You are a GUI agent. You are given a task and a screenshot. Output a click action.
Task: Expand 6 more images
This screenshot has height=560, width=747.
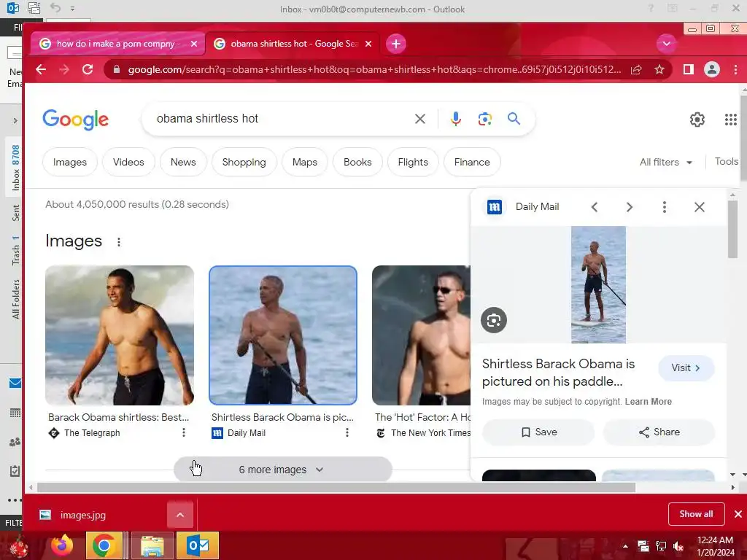pos(283,470)
